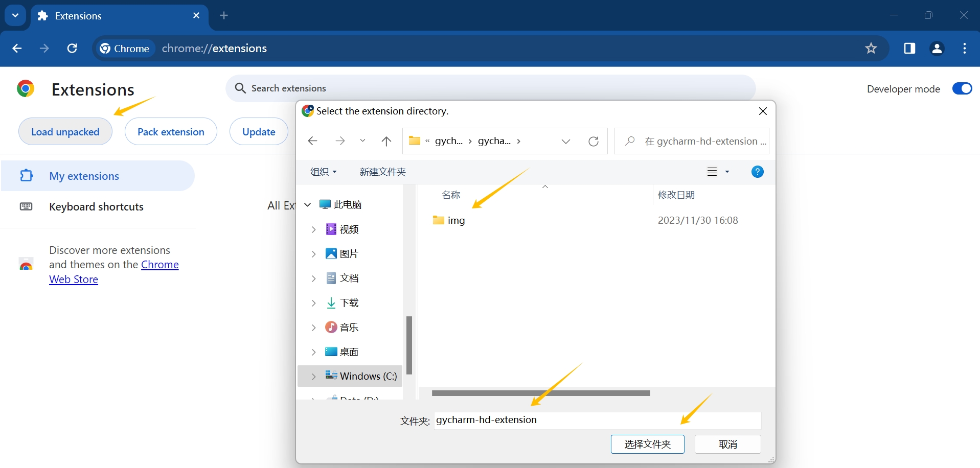
Task: Toggle the Developer mode switch
Action: (962, 88)
